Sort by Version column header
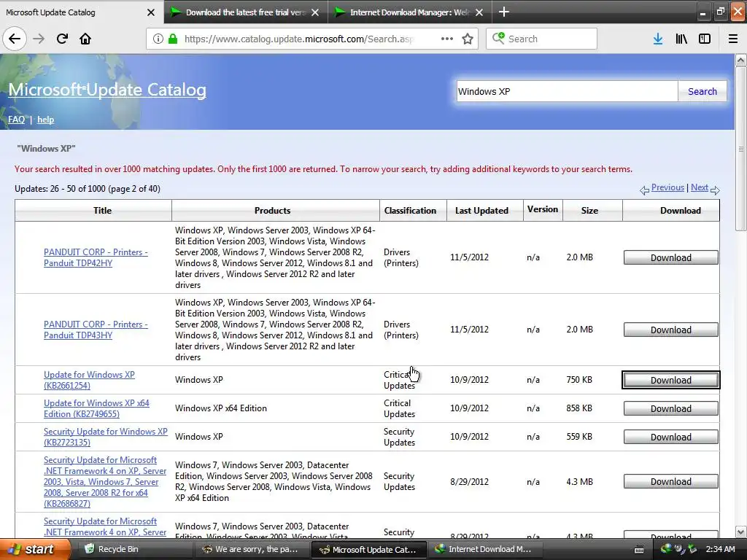This screenshot has width=747, height=560. point(543,209)
